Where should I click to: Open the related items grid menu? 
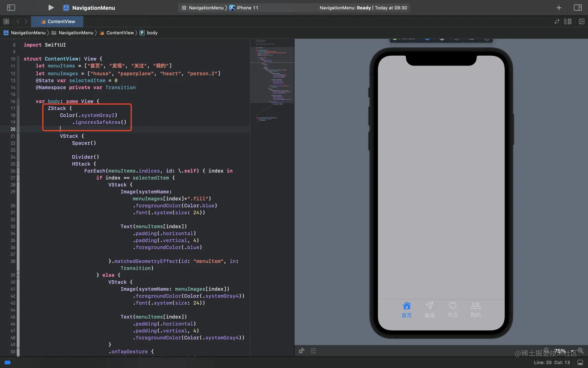[x=6, y=21]
